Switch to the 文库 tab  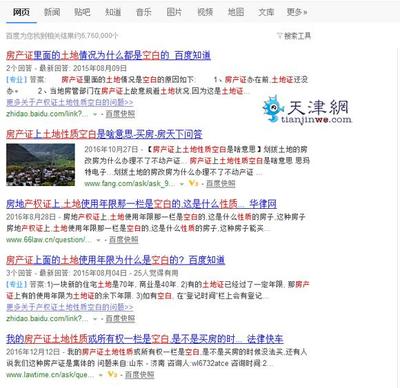pyautogui.click(x=266, y=12)
